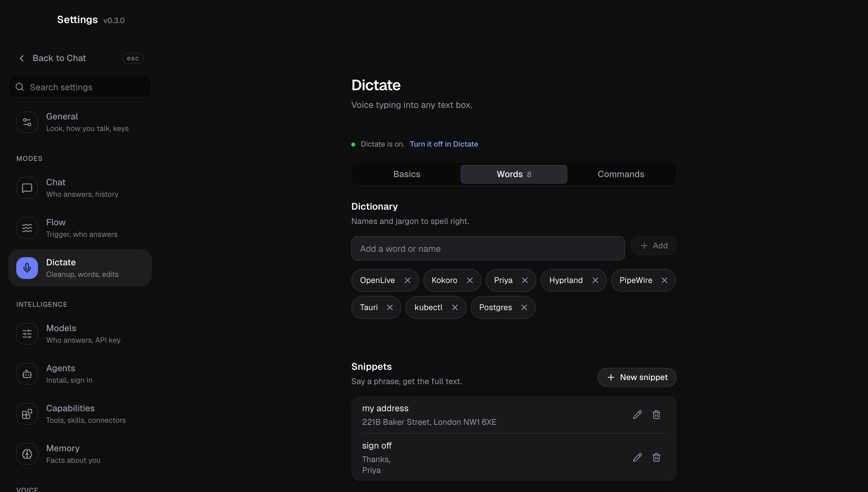Remove Priya word chip
Viewport: 868px width, 492px height.
pos(525,280)
